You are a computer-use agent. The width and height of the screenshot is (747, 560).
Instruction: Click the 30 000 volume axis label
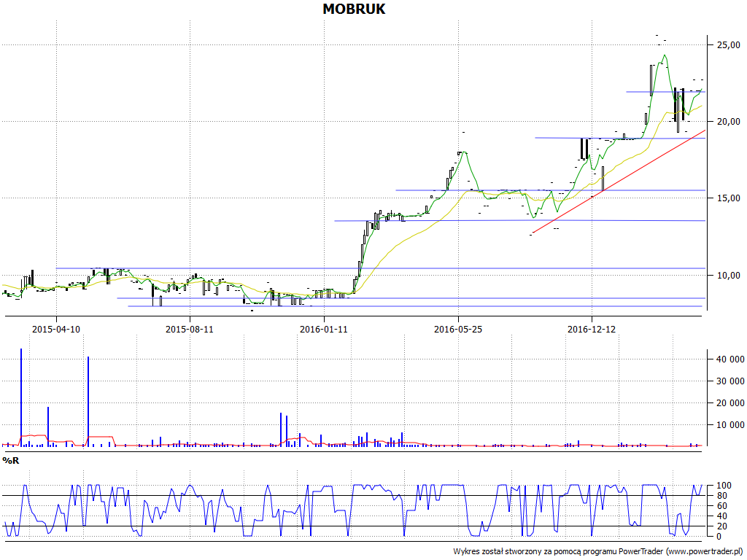[x=730, y=381]
